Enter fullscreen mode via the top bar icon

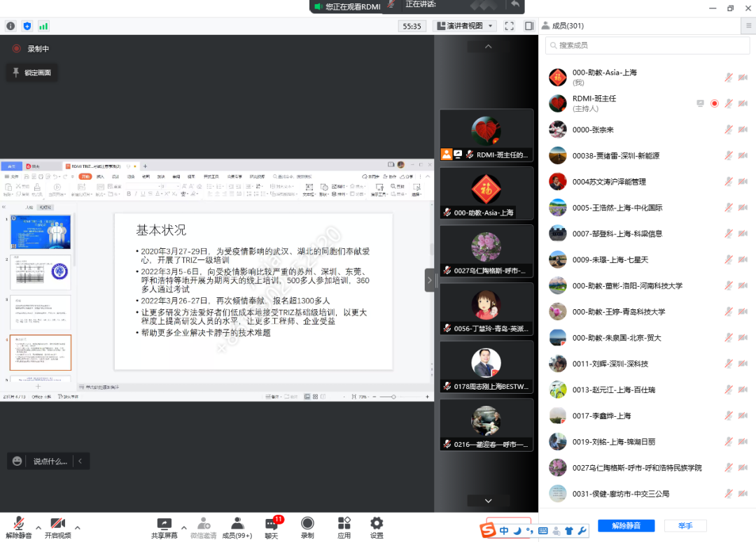pyautogui.click(x=509, y=26)
